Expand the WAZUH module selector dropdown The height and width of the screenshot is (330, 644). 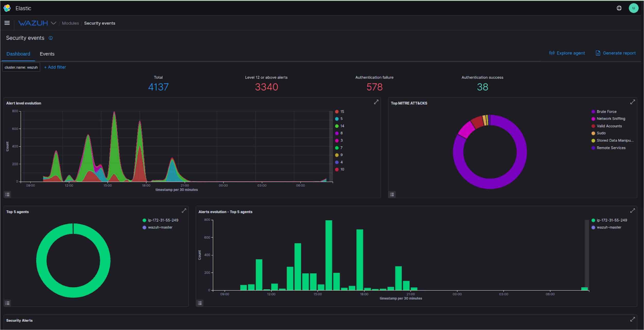pos(54,23)
